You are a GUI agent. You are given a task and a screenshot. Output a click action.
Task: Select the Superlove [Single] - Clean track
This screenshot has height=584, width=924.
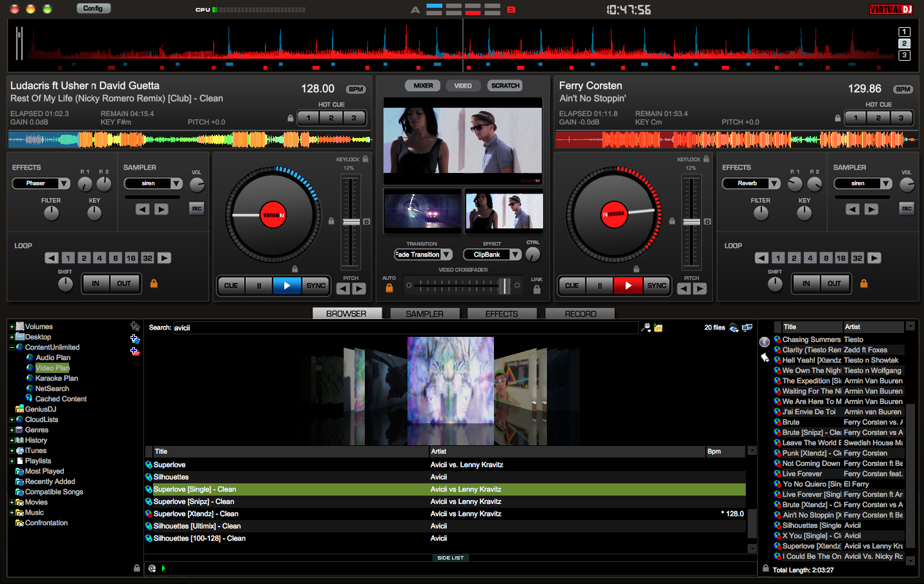tap(446, 489)
